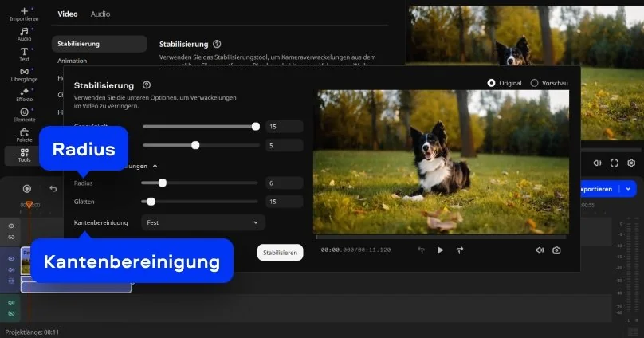Click the snapshot camera icon in dialog

click(556, 250)
